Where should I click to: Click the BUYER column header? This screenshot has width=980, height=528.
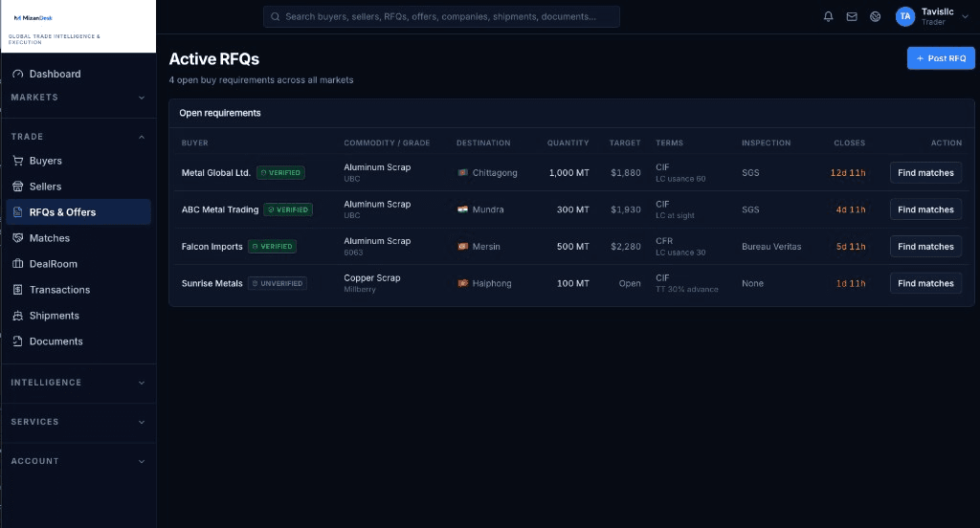pyautogui.click(x=195, y=143)
